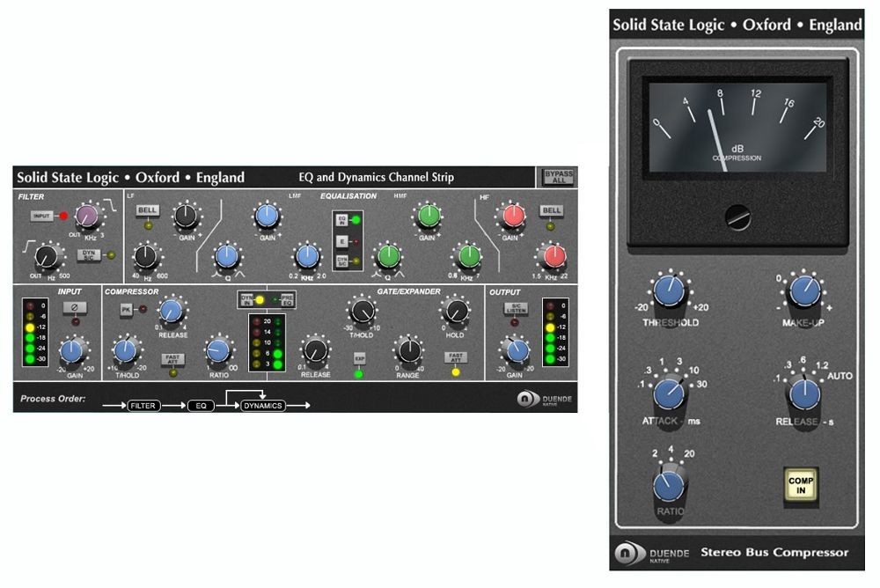Click the dynamics gain reduction meter
This screenshot has height=588, width=880.
pyautogui.click(x=268, y=342)
